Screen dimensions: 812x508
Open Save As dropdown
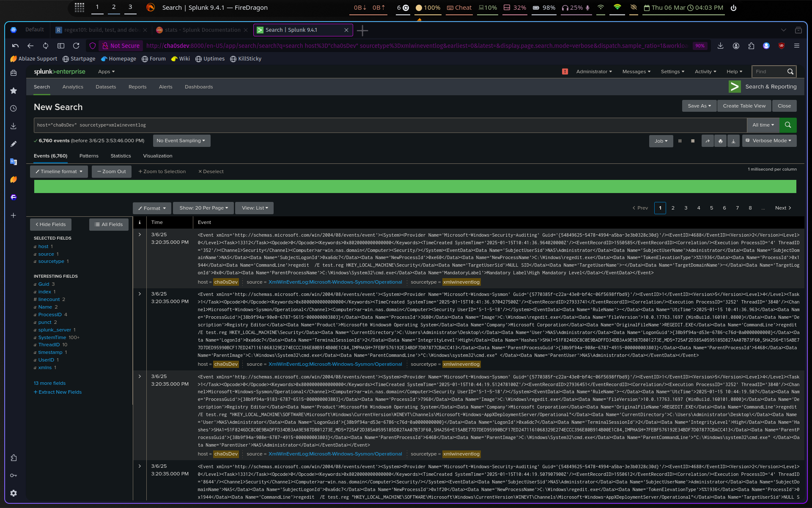tap(699, 106)
